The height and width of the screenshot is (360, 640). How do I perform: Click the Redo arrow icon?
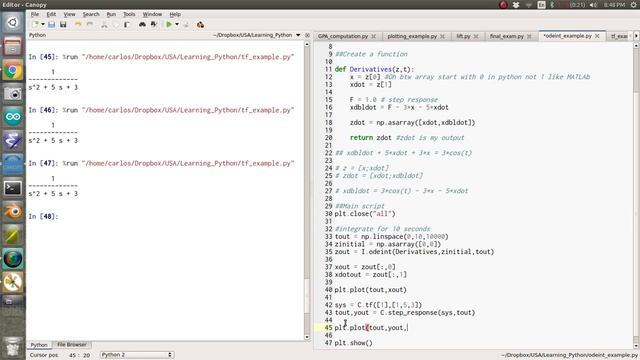coord(90,25)
